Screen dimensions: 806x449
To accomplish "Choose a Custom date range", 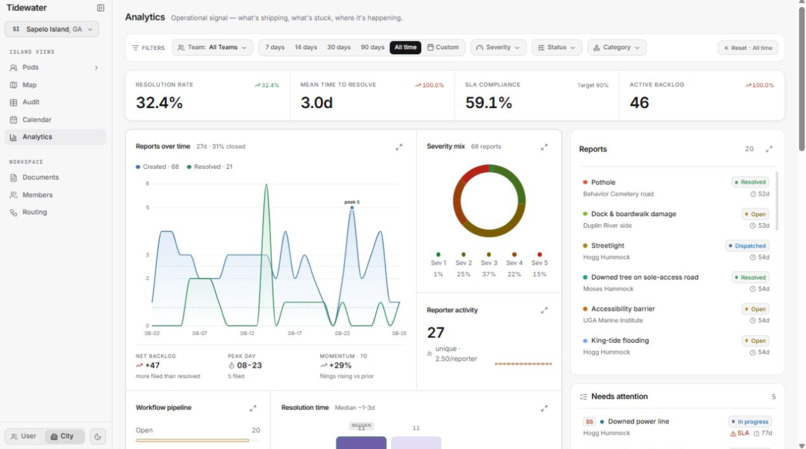I will (443, 47).
